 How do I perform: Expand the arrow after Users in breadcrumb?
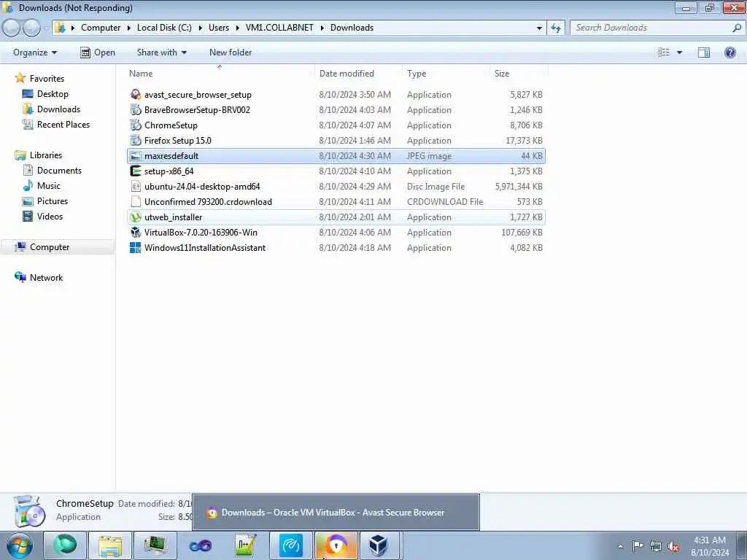click(x=237, y=28)
